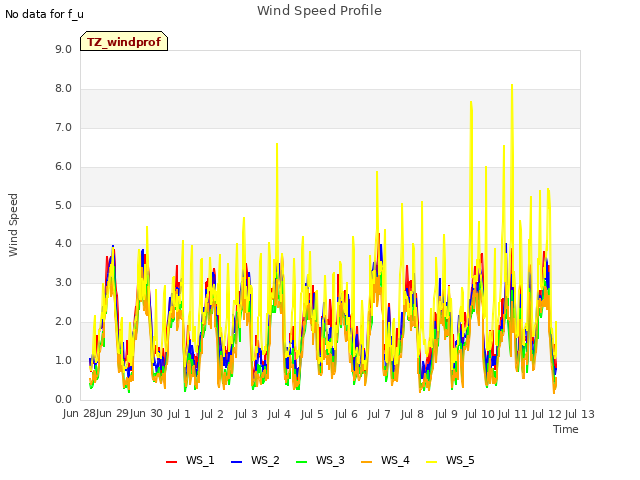Click the Jul 9 x-axis label

(446, 414)
